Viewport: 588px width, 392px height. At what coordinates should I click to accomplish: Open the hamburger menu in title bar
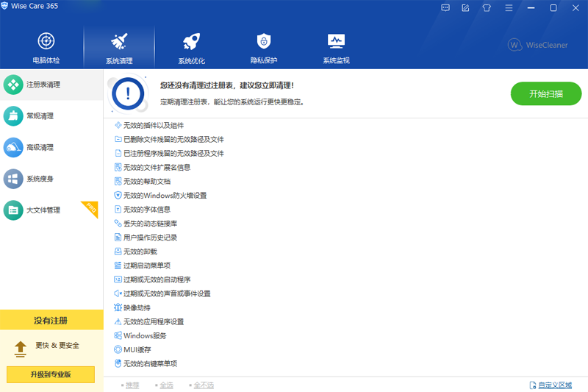tap(506, 8)
